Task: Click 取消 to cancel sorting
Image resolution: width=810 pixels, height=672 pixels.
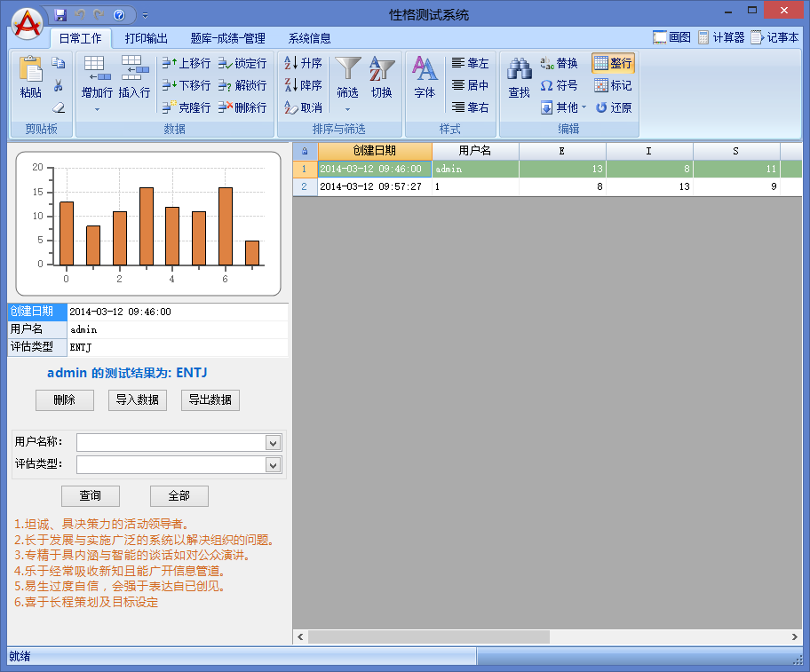Action: point(303,107)
